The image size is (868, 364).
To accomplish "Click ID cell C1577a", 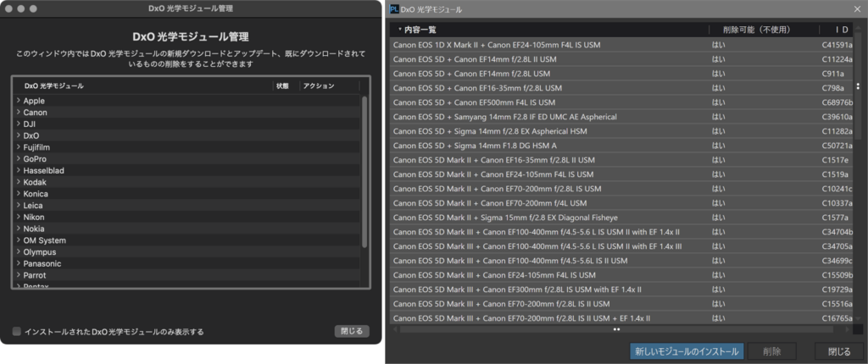I will 835,217.
